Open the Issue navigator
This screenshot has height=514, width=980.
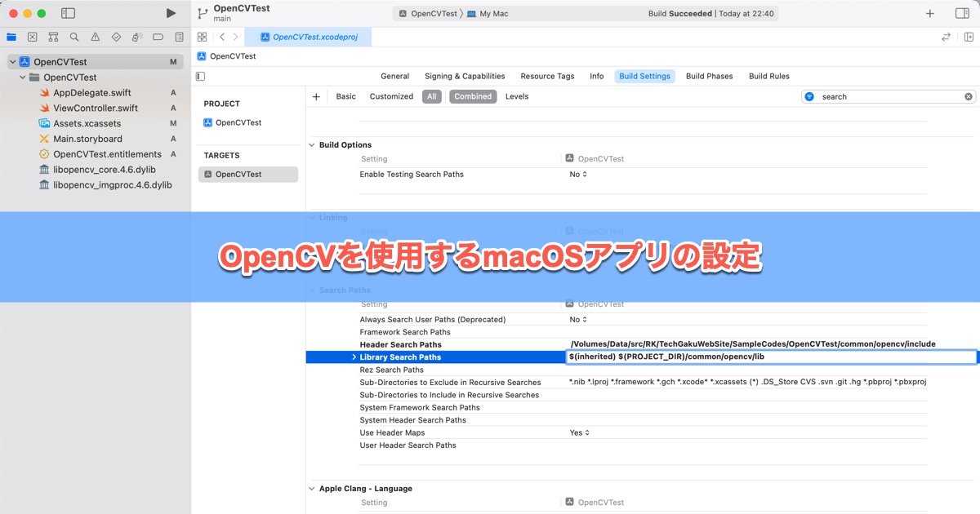[x=96, y=37]
